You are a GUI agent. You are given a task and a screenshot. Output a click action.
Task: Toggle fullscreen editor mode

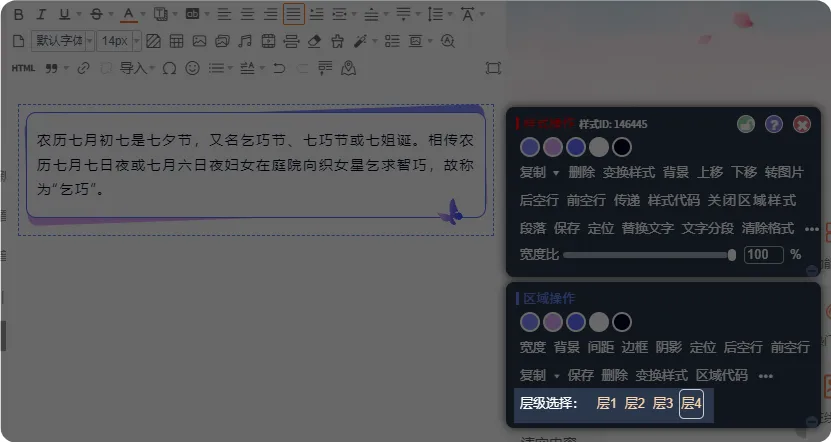pyautogui.click(x=493, y=68)
